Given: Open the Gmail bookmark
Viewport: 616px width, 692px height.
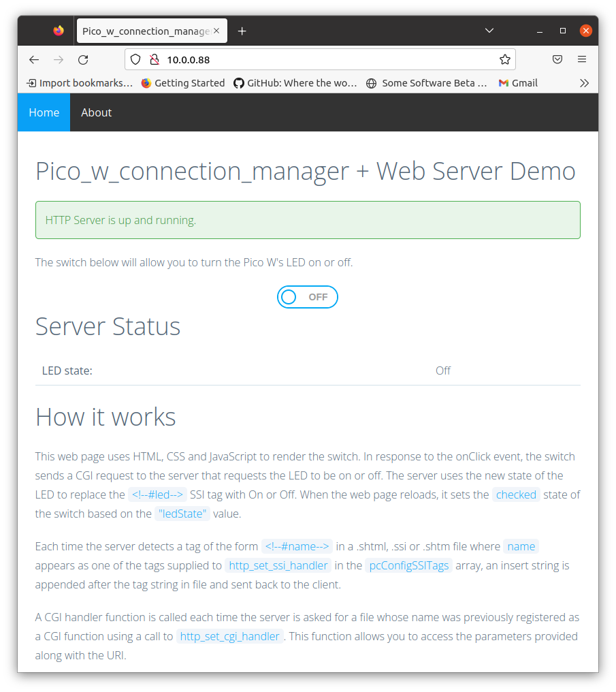Looking at the screenshot, I should [x=518, y=82].
